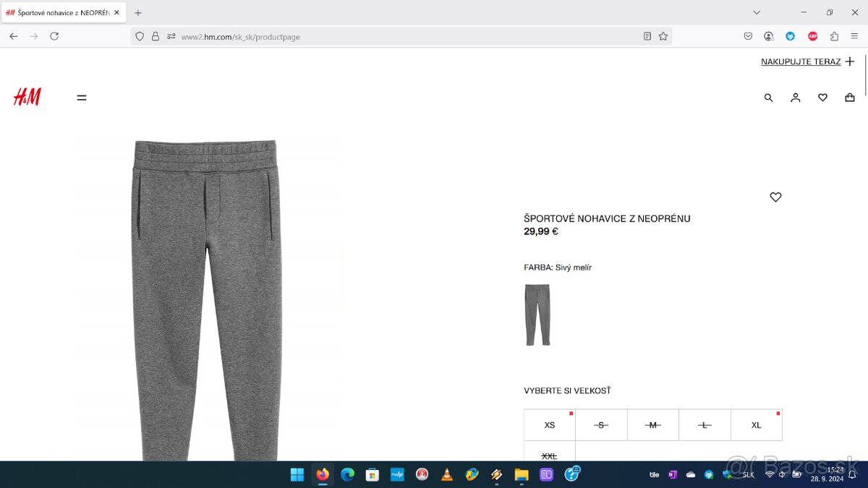The height and width of the screenshot is (488, 868).
Task: Open the tab list dropdown chevron
Action: coord(757,12)
